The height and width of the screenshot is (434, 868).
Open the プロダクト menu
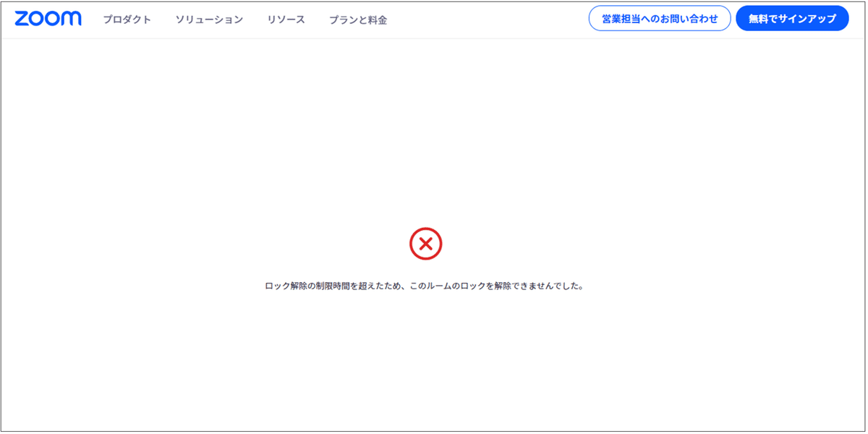click(x=127, y=20)
